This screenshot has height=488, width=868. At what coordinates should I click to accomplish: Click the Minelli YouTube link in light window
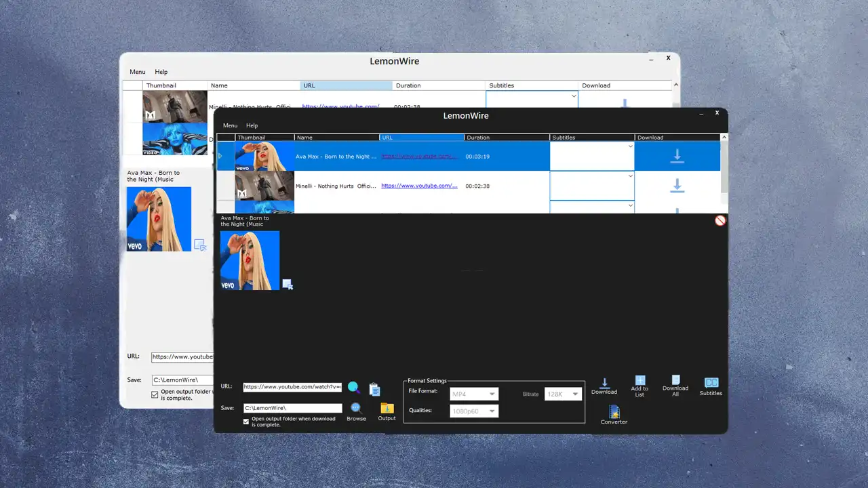(340, 106)
